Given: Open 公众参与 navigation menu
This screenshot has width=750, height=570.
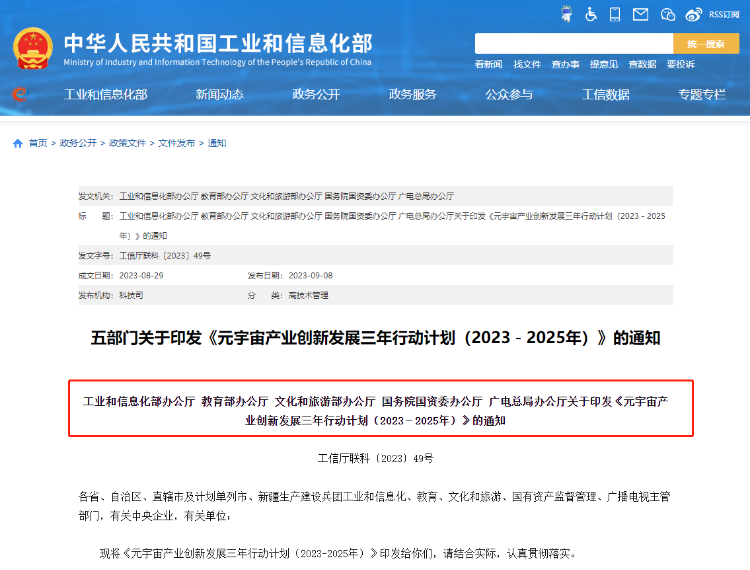Looking at the screenshot, I should tap(509, 95).
